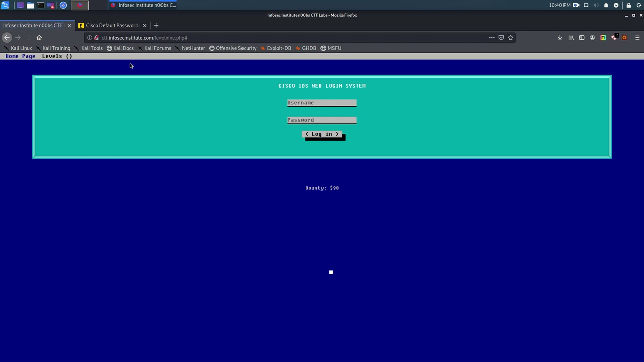This screenshot has height=362, width=644.
Task: Open the Offensive Security bookmark
Action: click(232, 48)
